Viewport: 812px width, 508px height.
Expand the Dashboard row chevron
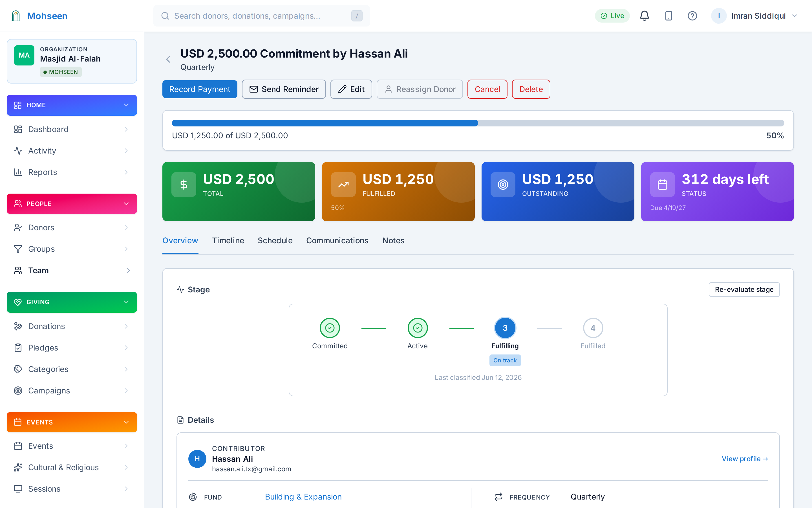click(126, 129)
